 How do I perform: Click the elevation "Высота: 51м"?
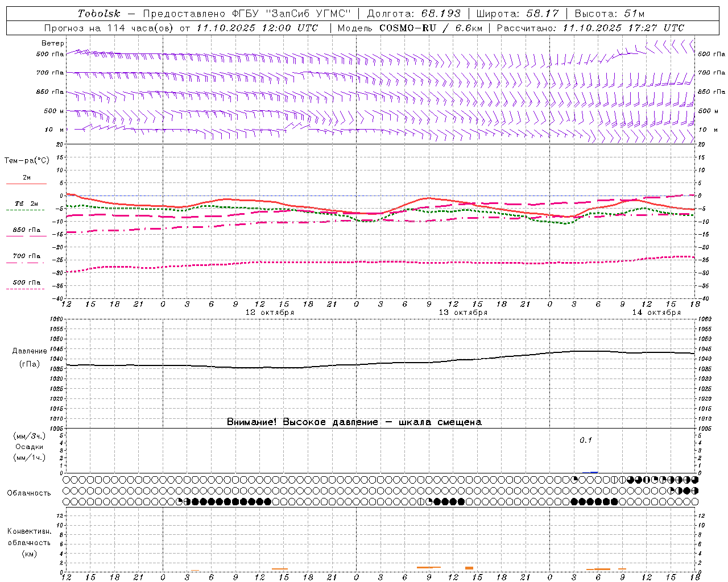tap(610, 14)
